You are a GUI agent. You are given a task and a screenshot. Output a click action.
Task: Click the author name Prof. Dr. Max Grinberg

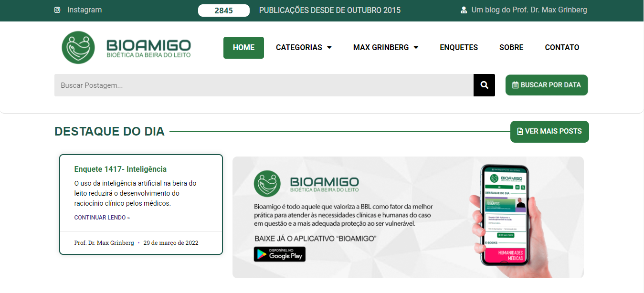click(104, 243)
